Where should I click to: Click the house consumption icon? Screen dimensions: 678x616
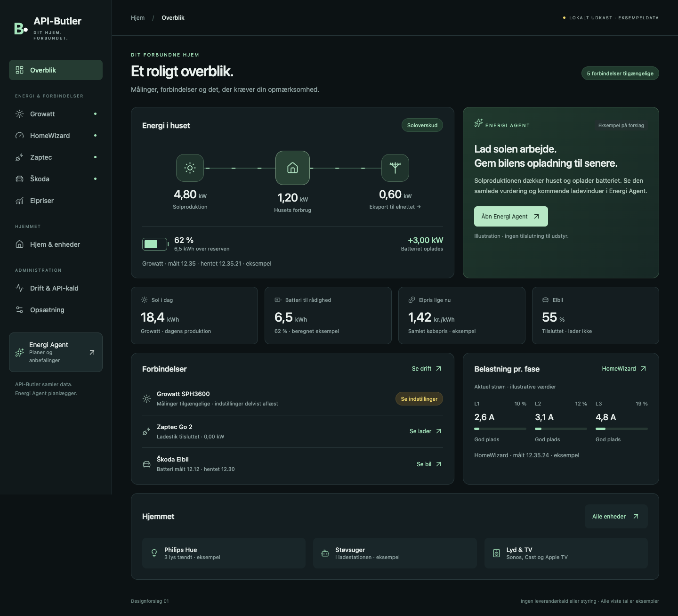click(292, 168)
